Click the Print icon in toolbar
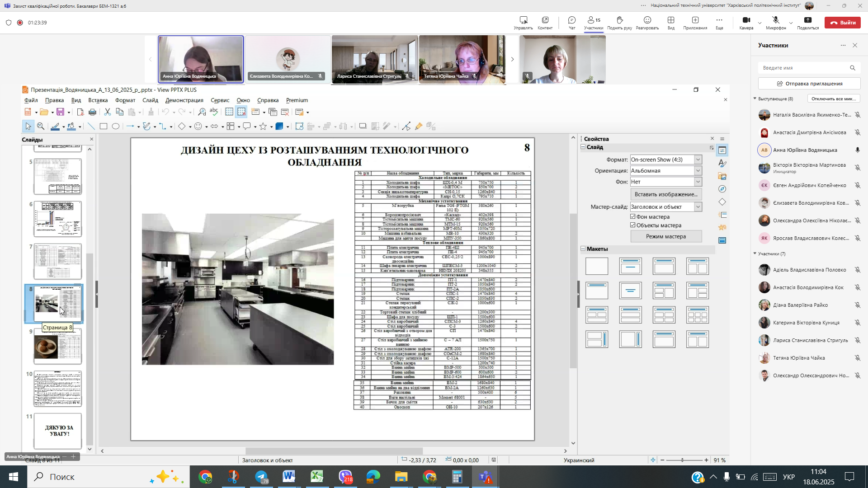868x488 pixels. pyautogui.click(x=92, y=112)
